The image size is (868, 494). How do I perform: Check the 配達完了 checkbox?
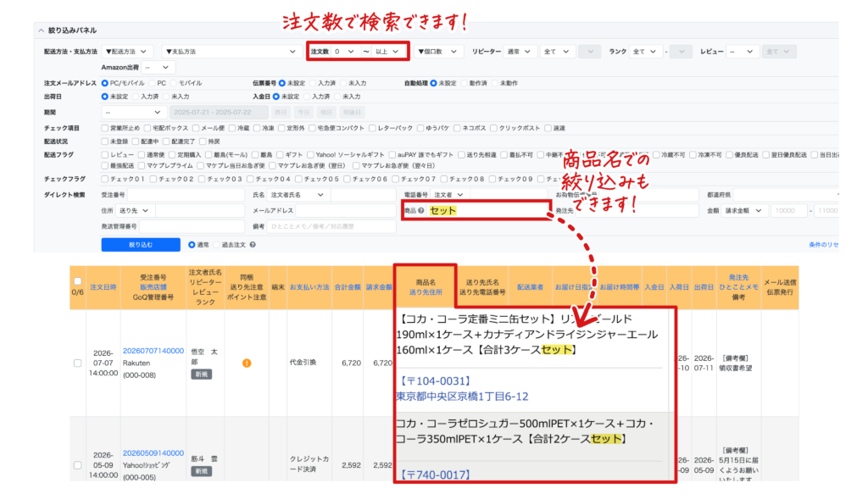point(166,142)
